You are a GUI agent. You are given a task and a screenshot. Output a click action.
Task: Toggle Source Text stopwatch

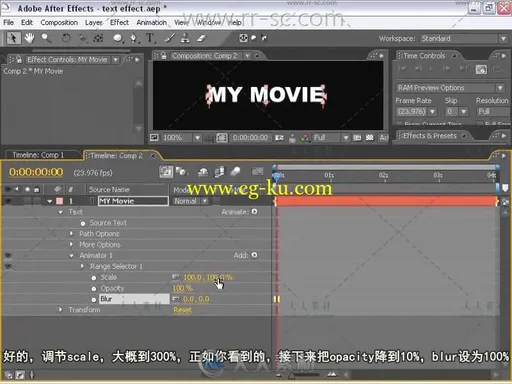coord(83,223)
